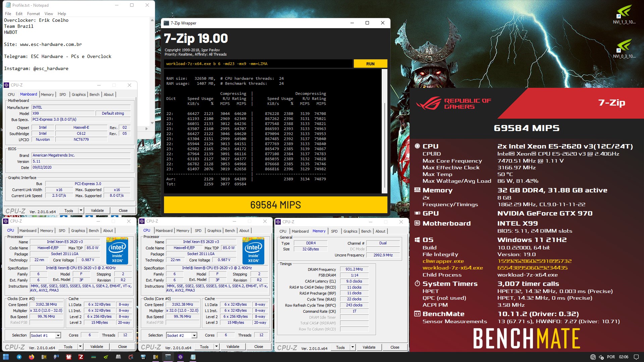The height and width of the screenshot is (362, 644).
Task: Open Tools dropdown arrow in Memory CPU-Z window
Action: (x=353, y=347)
